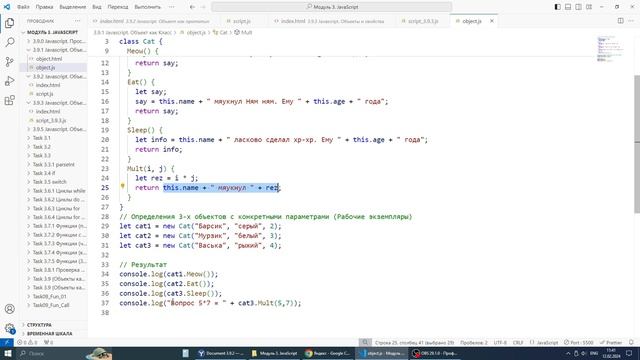Viewport: 640px width, 360px height.
Task: Open the Вид menu
Action: click(97, 7)
